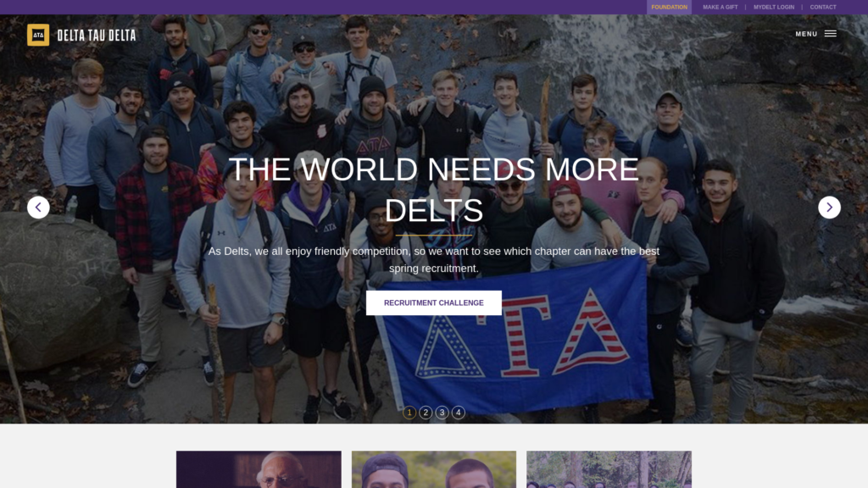The height and width of the screenshot is (488, 868).
Task: Advance carousel with right arrow
Action: tap(829, 208)
